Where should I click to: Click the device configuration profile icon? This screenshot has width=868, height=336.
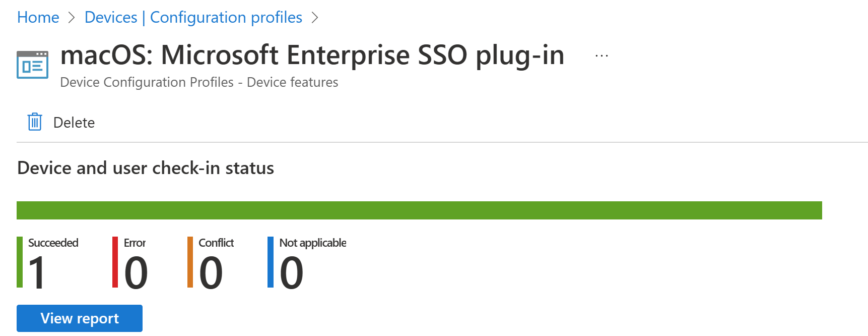tap(32, 65)
